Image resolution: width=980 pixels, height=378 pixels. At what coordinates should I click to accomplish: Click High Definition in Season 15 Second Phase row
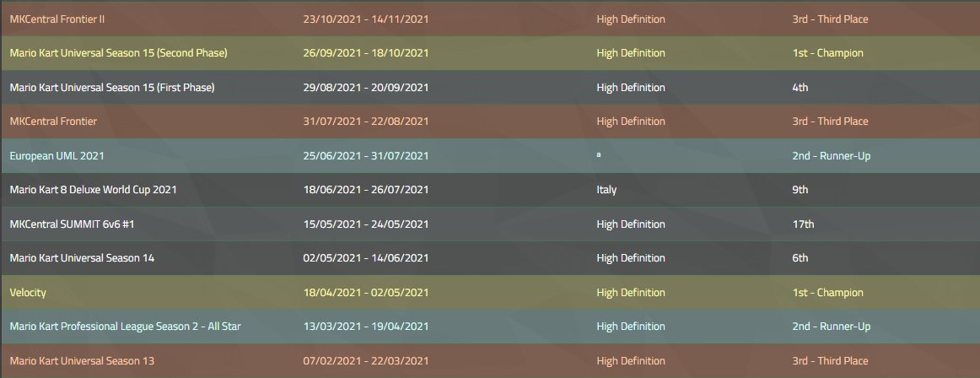pos(631,53)
